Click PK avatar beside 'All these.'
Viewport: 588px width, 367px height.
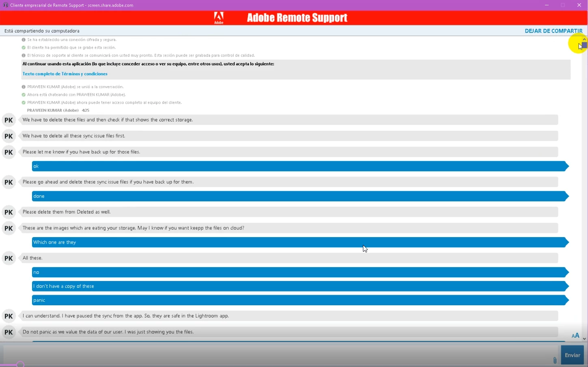[x=9, y=258]
